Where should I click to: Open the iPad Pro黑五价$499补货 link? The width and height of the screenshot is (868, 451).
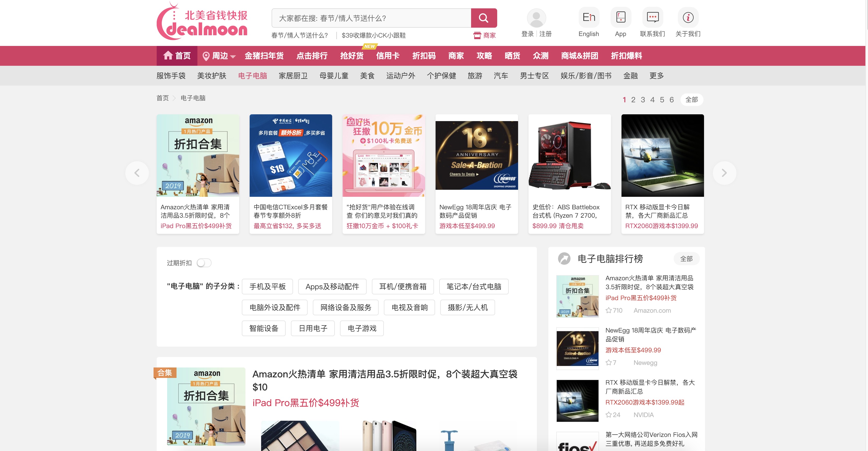[x=306, y=402]
